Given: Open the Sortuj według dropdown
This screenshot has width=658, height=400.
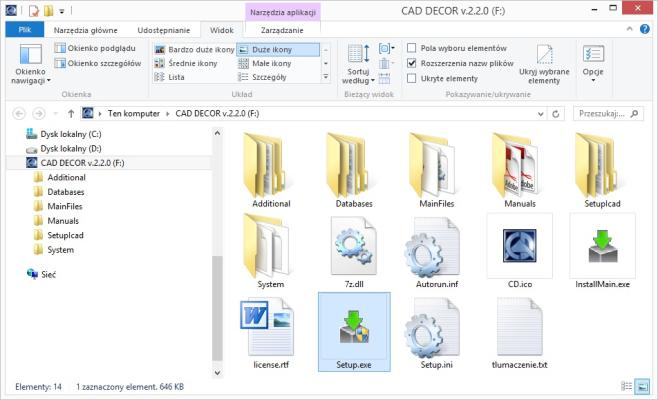Looking at the screenshot, I should click(358, 64).
